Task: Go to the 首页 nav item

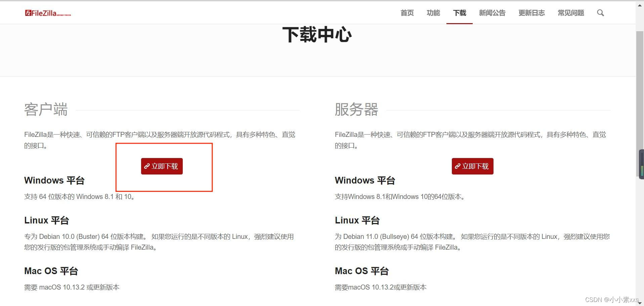Action: pyautogui.click(x=407, y=13)
